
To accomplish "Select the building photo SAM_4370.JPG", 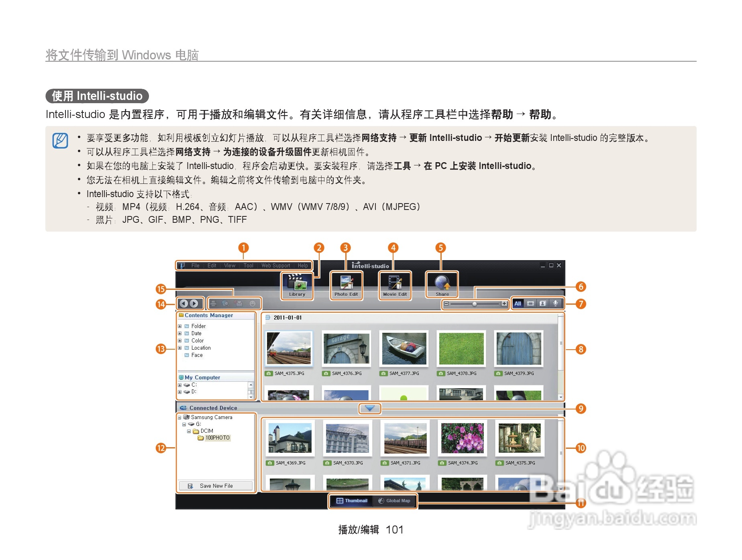I will (348, 438).
